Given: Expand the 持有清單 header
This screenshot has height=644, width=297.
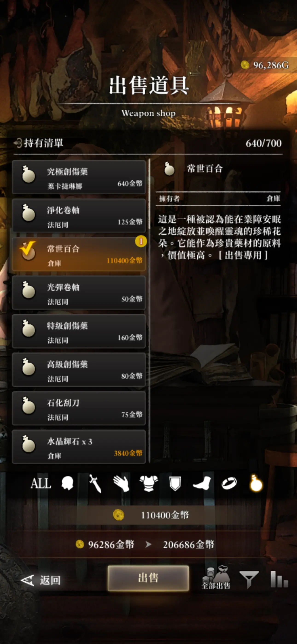Looking at the screenshot, I should (38, 143).
